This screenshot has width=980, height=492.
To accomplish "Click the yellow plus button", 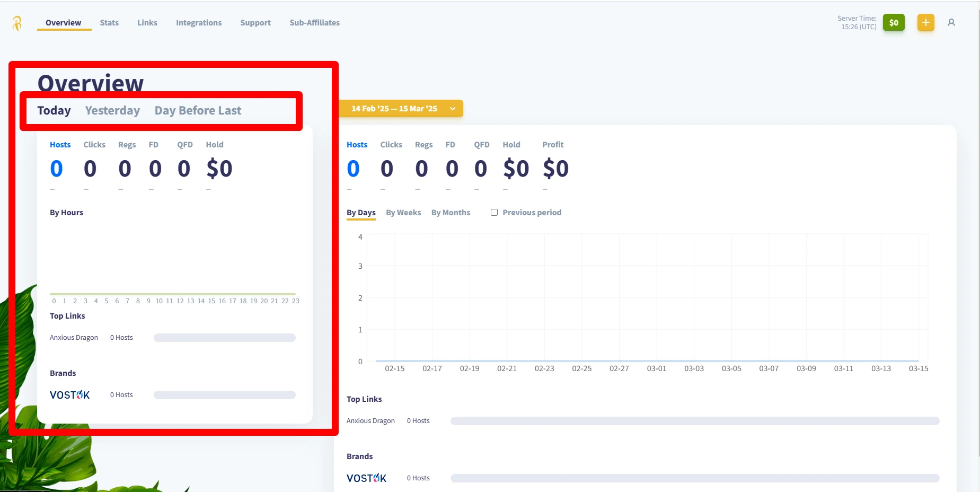I will 926,22.
